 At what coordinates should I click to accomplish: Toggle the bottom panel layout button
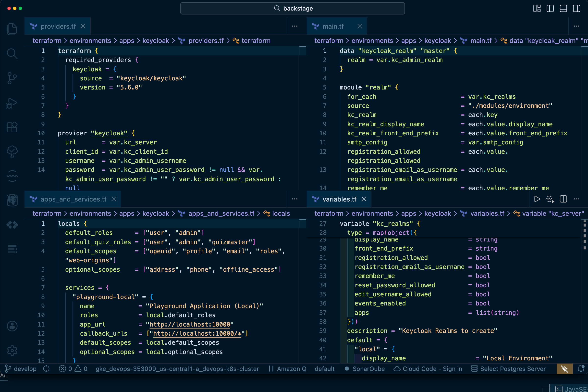coord(563,9)
